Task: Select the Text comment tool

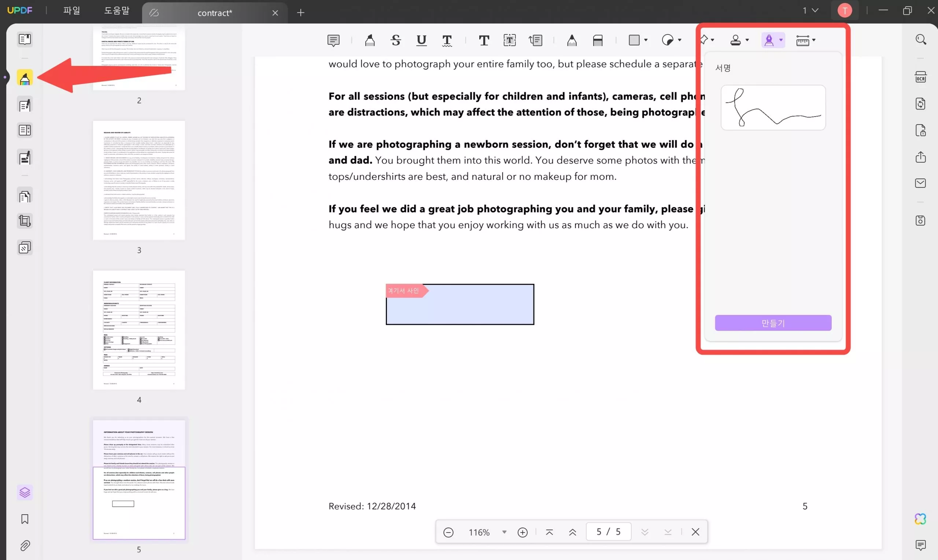Action: [x=484, y=40]
